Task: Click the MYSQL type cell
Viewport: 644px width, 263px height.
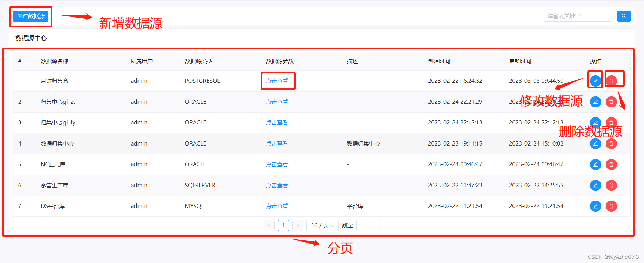Action: [194, 206]
